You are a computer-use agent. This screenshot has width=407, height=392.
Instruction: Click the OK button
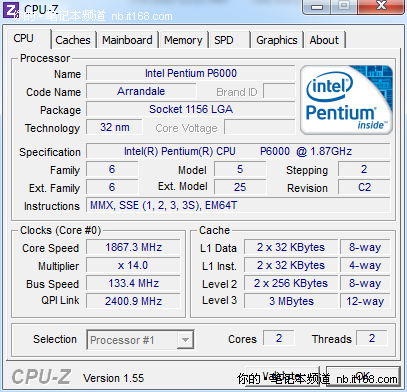pos(363,376)
